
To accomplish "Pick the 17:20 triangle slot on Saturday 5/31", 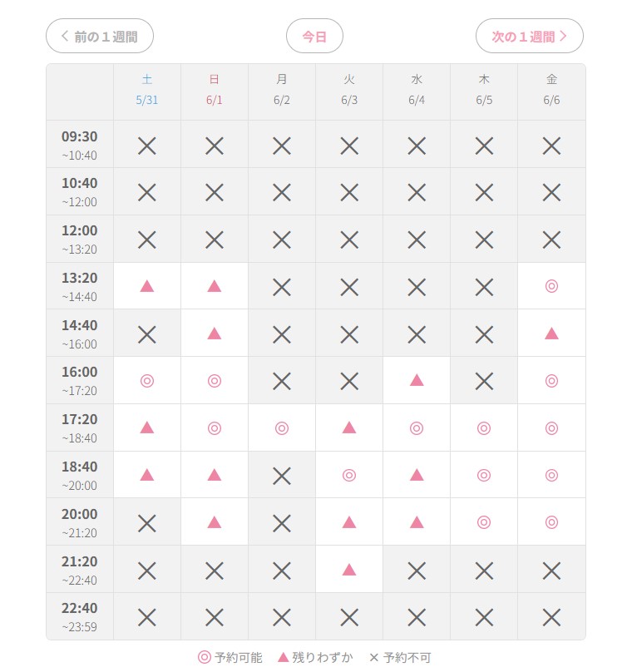I will click(x=147, y=427).
